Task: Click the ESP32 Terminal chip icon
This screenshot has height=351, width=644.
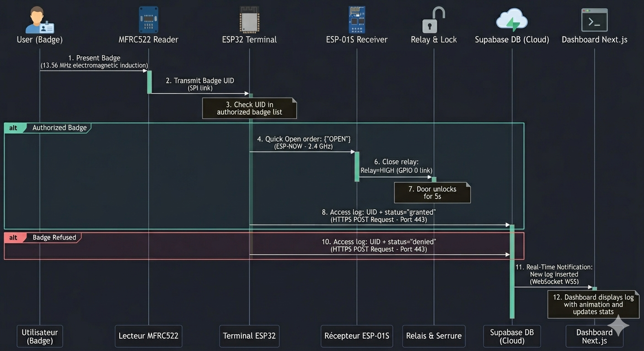Action: coord(249,20)
